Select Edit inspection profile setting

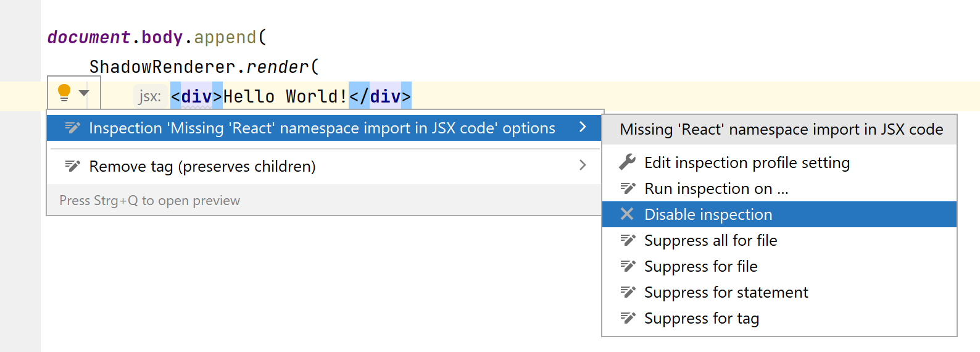point(779,162)
